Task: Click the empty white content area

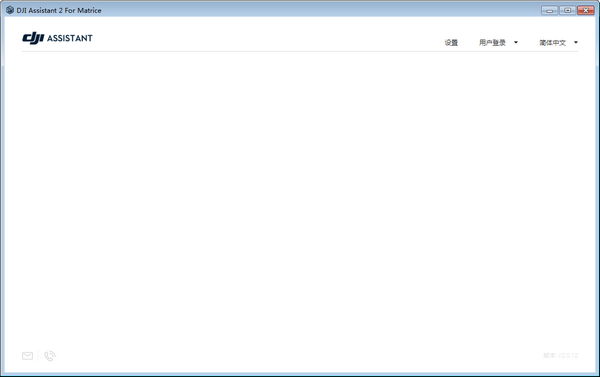Action: pos(300,199)
